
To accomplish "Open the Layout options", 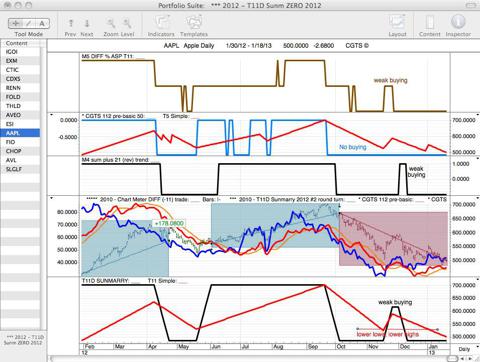I will click(397, 25).
